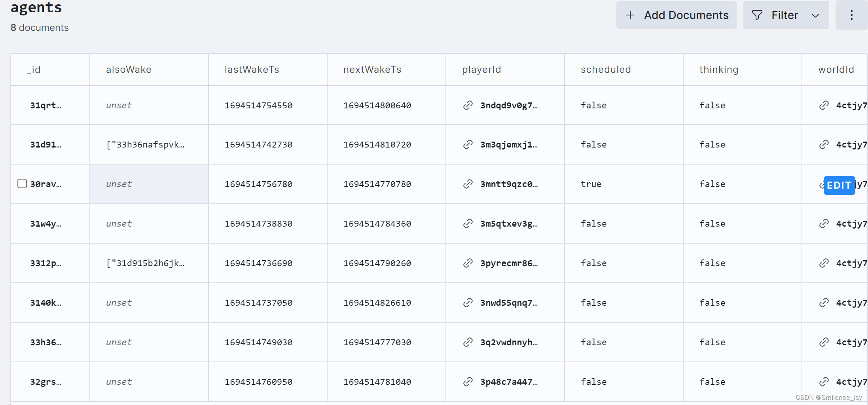
Task: Click the 8 documents count label
Action: tap(40, 28)
